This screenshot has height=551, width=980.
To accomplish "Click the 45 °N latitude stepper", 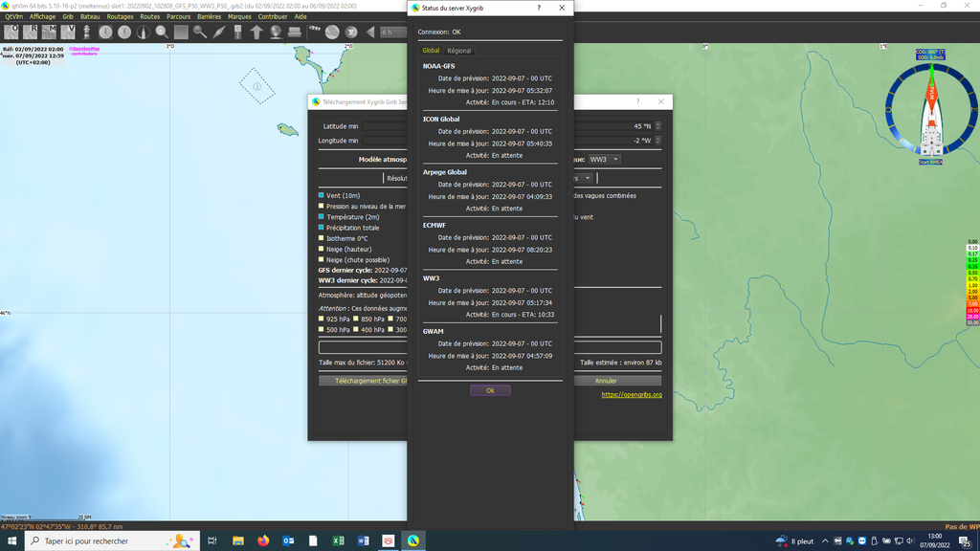I will coord(657,126).
